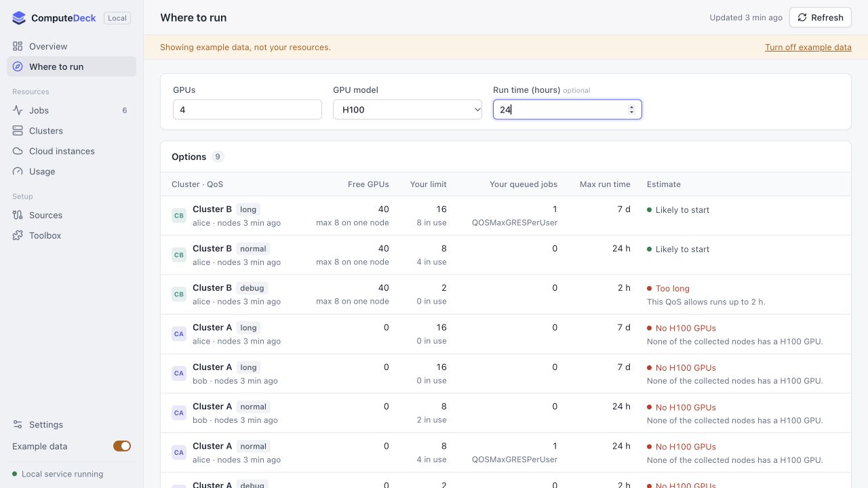
Task: Click the Toolbox puzzle-piece icon
Action: tap(18, 235)
